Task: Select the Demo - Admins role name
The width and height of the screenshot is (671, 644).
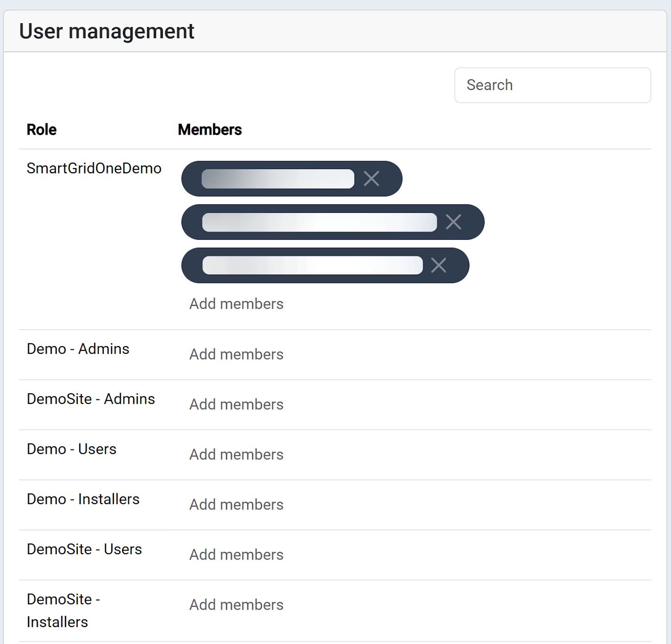Action: click(78, 348)
